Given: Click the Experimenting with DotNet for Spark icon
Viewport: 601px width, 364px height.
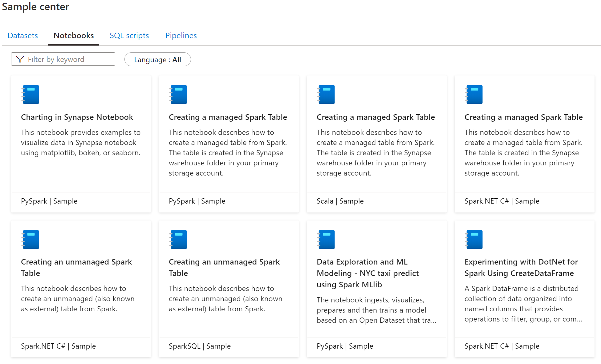Looking at the screenshot, I should [x=474, y=240].
